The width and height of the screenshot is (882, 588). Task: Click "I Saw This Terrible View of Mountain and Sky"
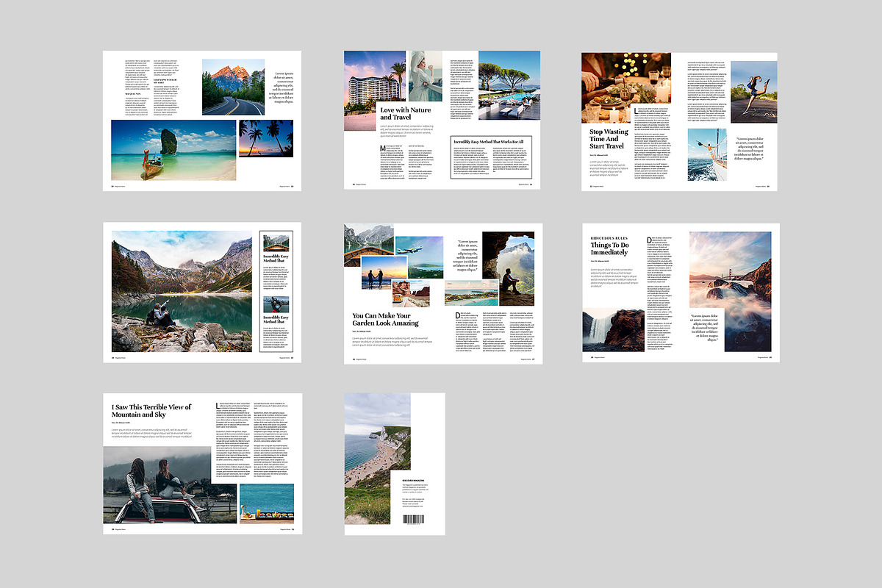pyautogui.click(x=151, y=411)
